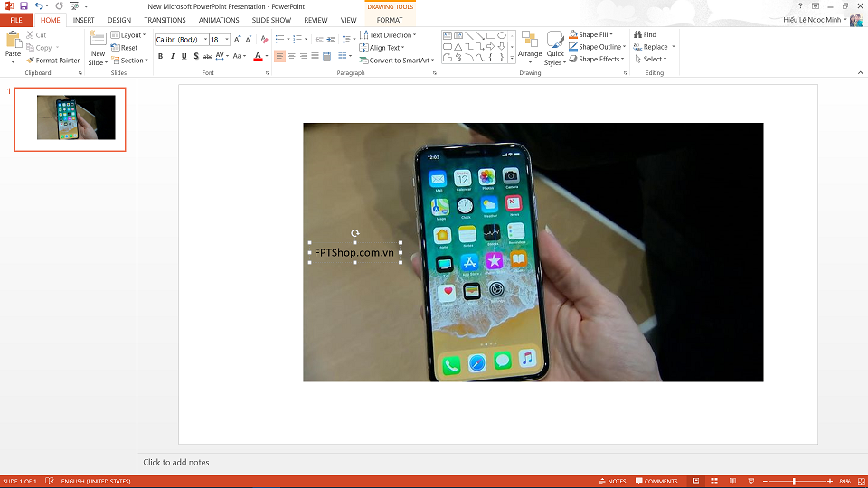Screen dimensions: 868x488
Task: Apply strikethrough formatting icon
Action: [208, 56]
